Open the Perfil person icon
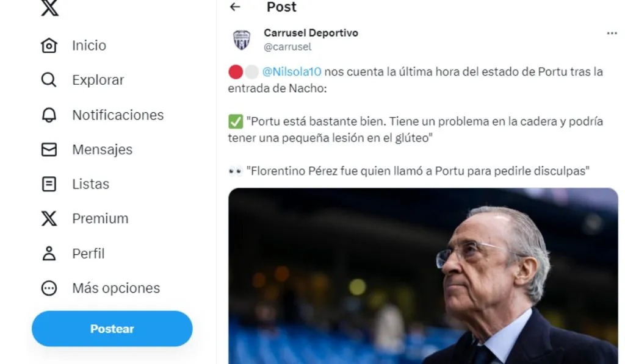 pyautogui.click(x=49, y=253)
